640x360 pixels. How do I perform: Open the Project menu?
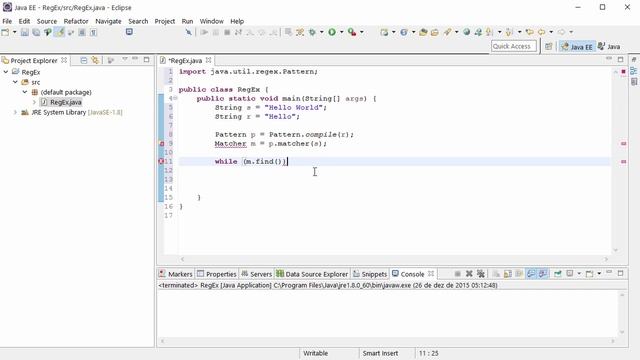click(x=164, y=21)
